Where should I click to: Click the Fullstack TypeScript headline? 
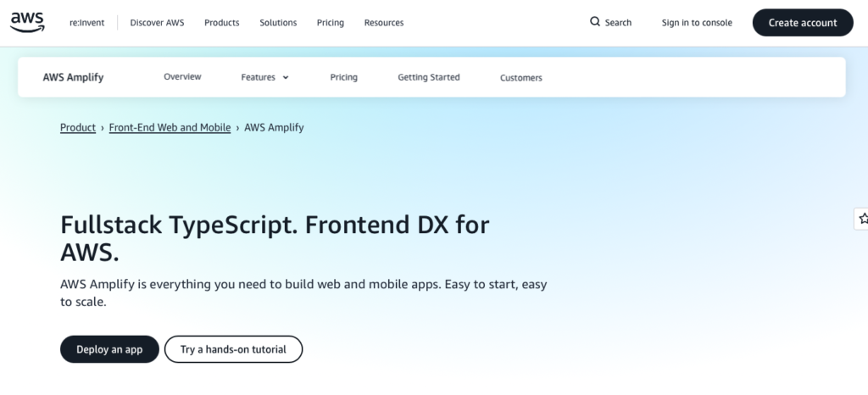pyautogui.click(x=275, y=238)
